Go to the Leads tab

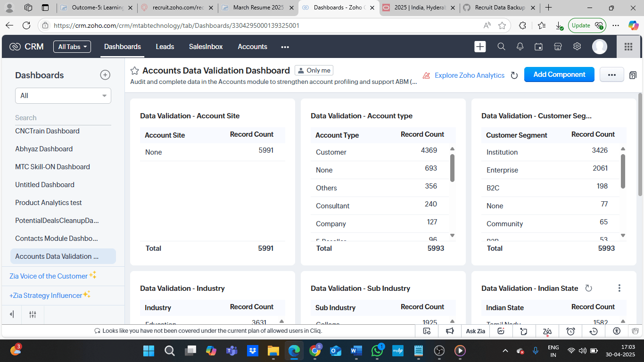click(x=165, y=47)
